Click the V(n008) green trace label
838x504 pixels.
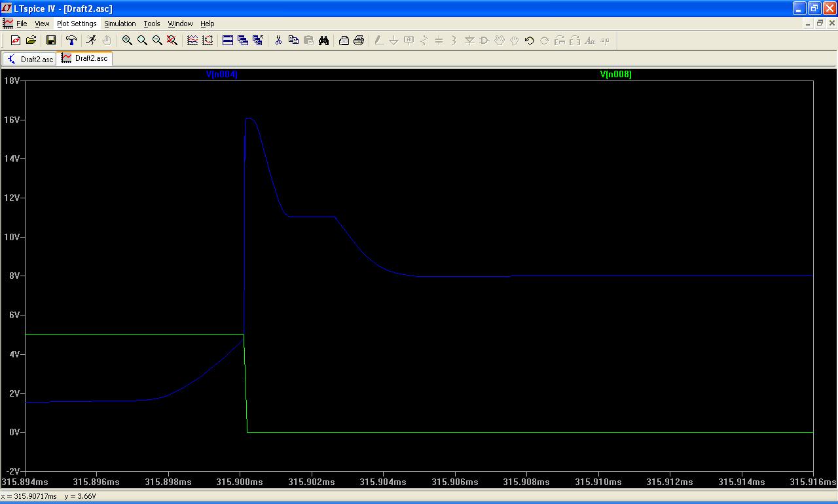[x=615, y=75]
